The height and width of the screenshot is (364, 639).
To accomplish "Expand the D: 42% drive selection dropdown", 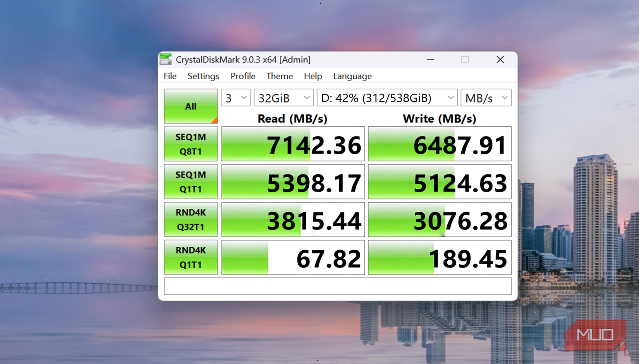I will [387, 98].
